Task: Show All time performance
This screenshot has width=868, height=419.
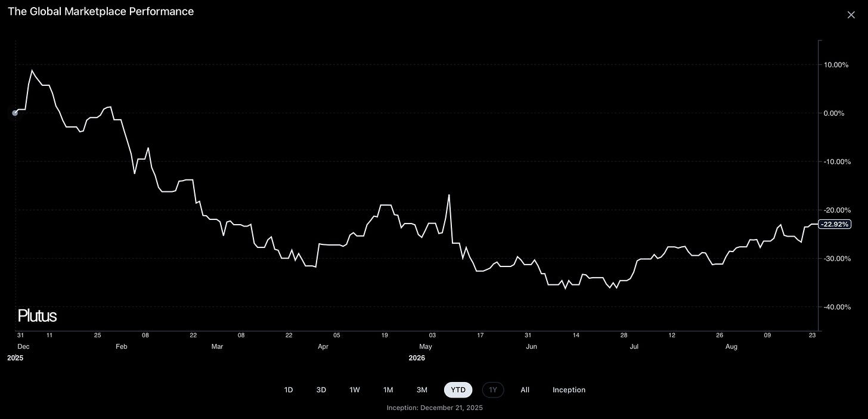Action: click(x=525, y=390)
